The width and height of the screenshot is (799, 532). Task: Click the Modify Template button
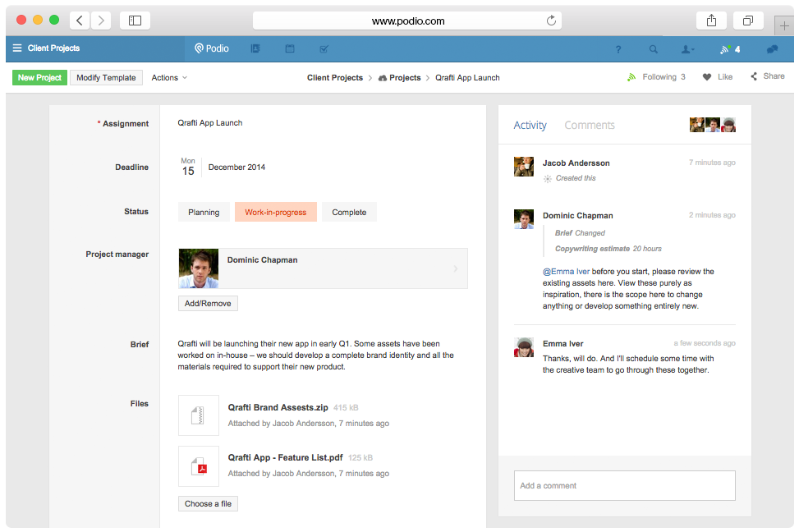tap(106, 77)
